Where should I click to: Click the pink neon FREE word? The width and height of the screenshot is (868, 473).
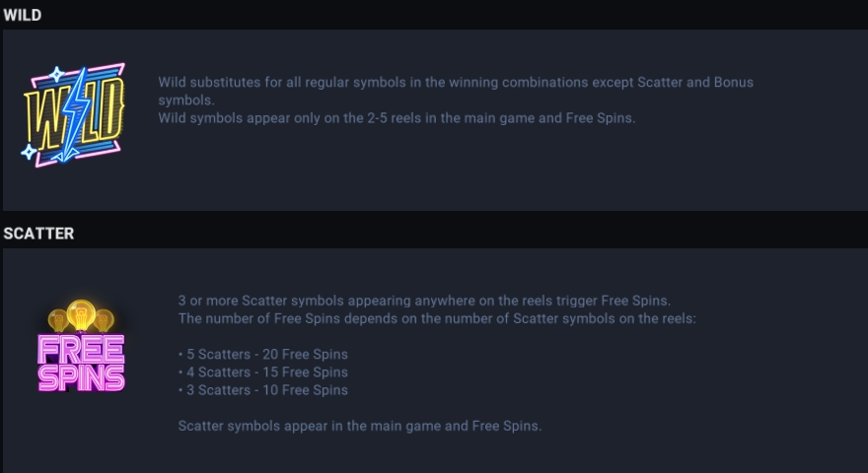click(81, 350)
